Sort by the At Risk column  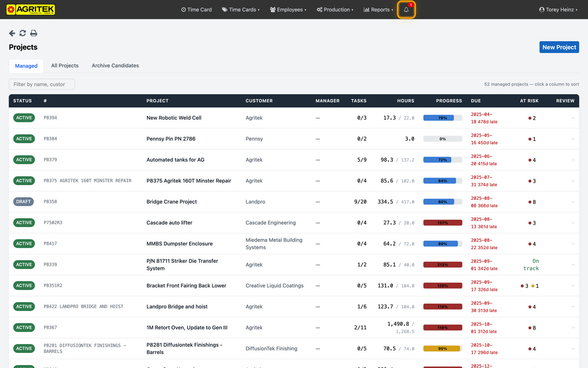[529, 101]
